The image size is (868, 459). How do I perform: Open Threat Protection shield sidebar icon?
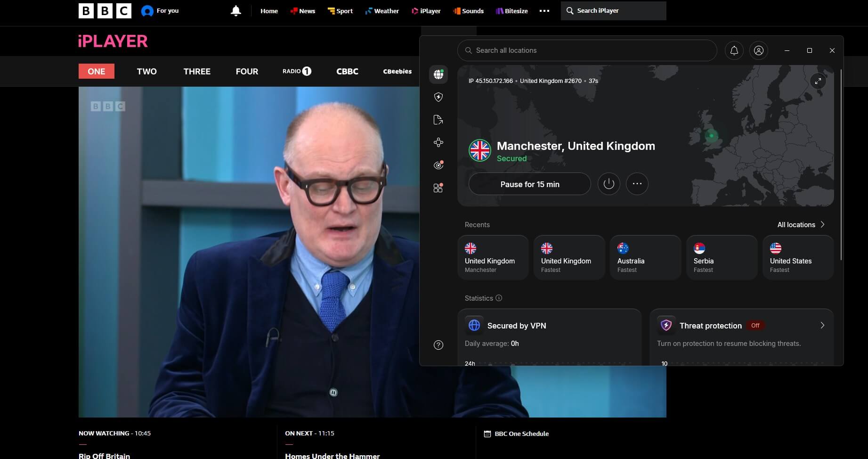coord(438,97)
